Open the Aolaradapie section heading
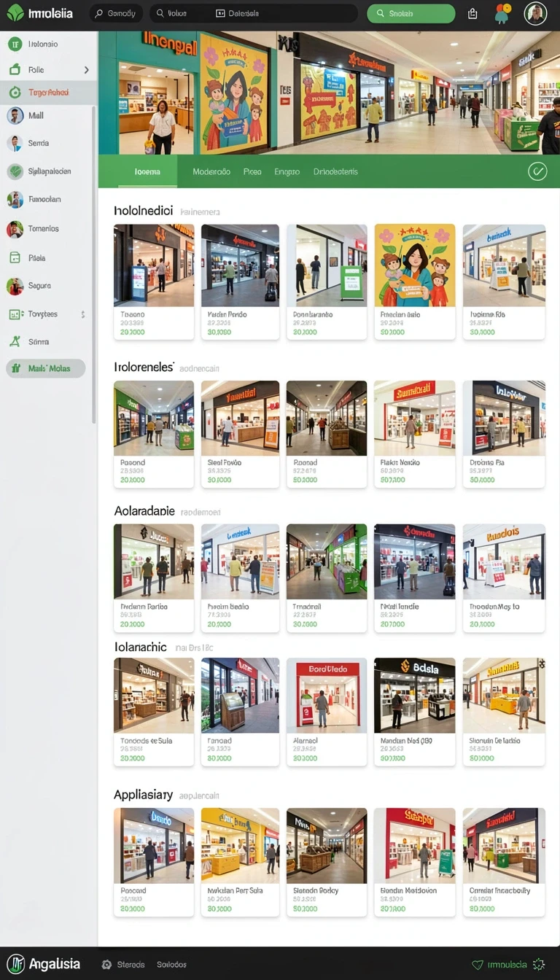Image resolution: width=560 pixels, height=980 pixels. pos(144,511)
